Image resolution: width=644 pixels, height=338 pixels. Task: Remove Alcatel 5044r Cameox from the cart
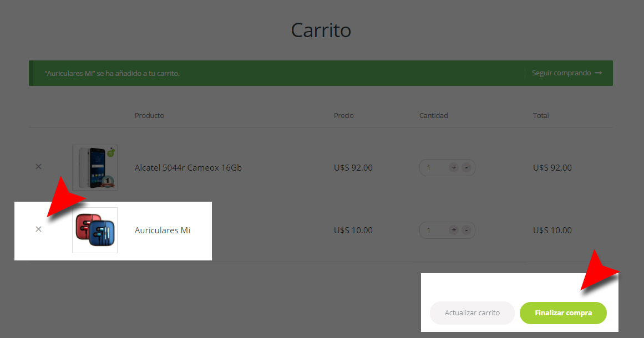click(38, 167)
